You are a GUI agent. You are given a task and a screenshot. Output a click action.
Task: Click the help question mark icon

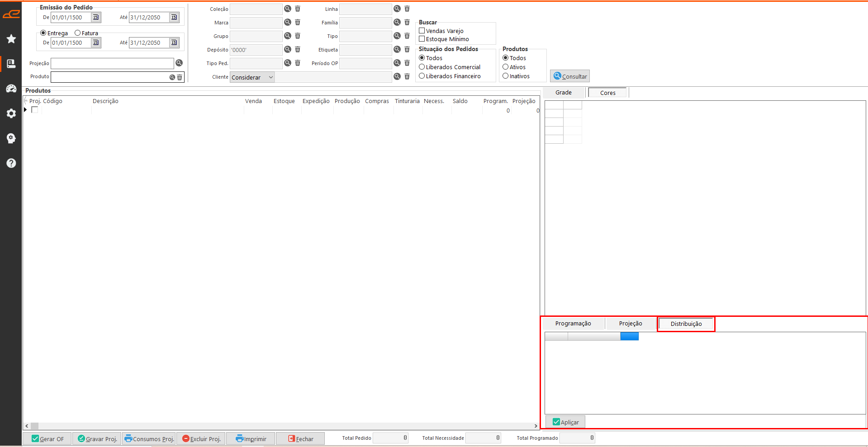coord(11,163)
